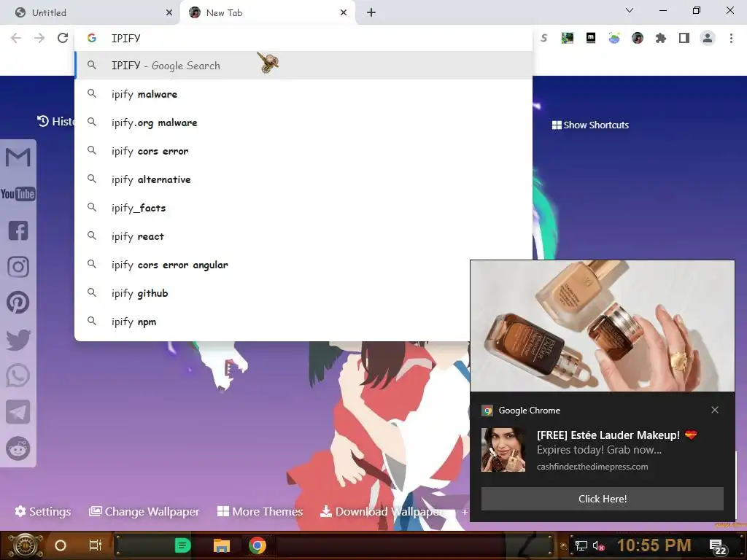The width and height of the screenshot is (747, 560).
Task: Click Download Wallpaper
Action: pos(382,511)
